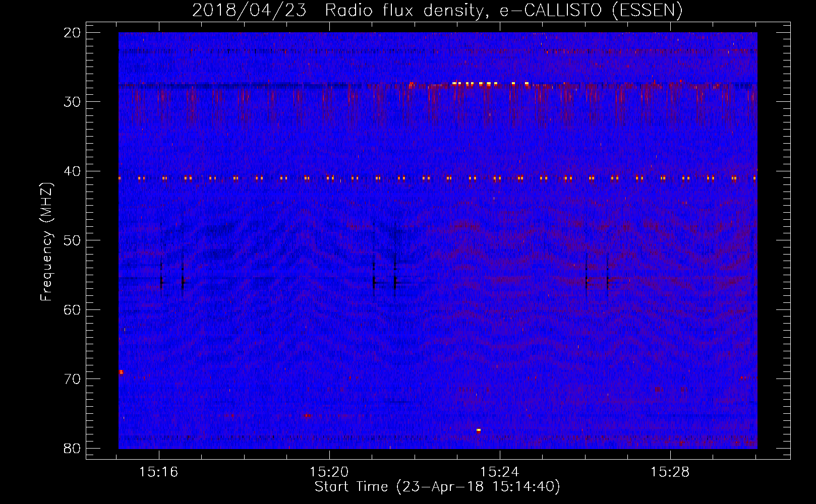Click the 15:28 time tick label
Screen dimensions: 816x504
point(670,472)
